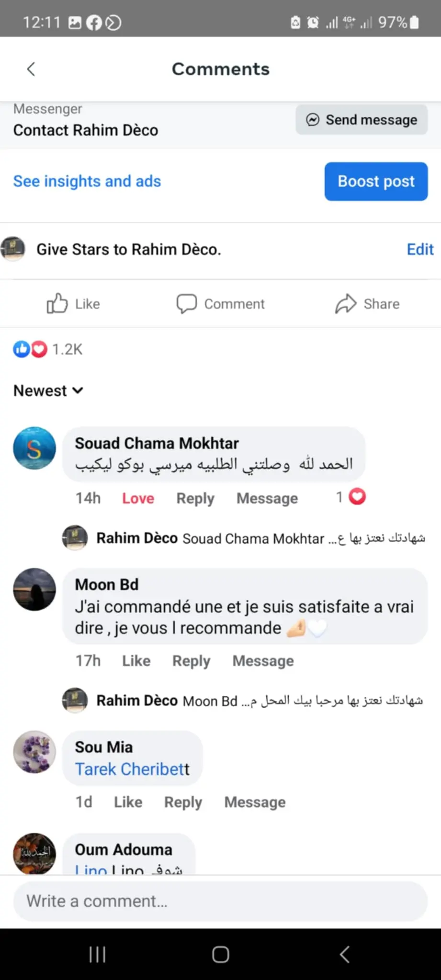Open Souad Chama Mokhtar's profile picture
This screenshot has height=980, width=441.
point(34,448)
